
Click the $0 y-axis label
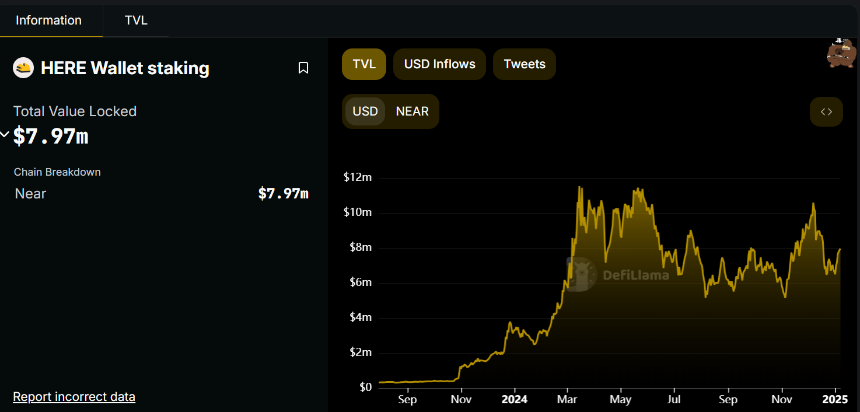click(365, 387)
